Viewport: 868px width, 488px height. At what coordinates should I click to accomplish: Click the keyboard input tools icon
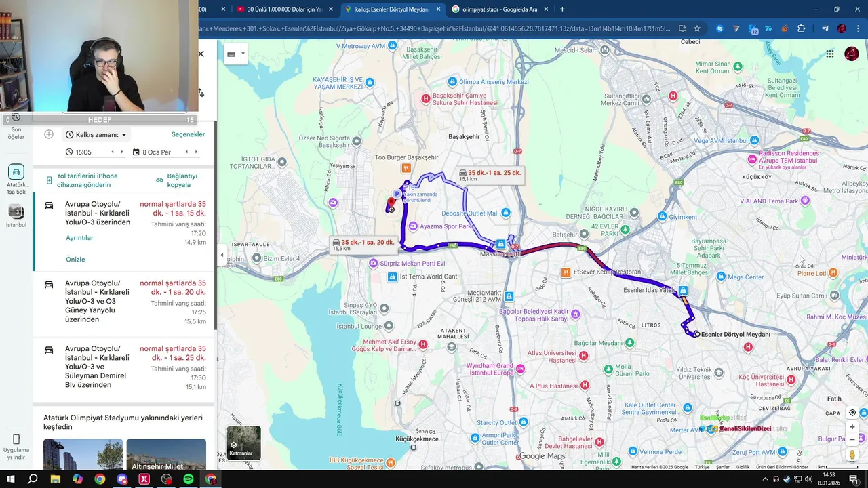[232, 54]
